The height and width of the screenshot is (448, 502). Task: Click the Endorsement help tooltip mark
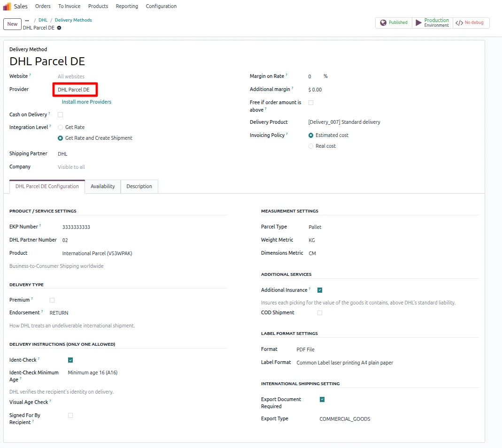[42, 311]
